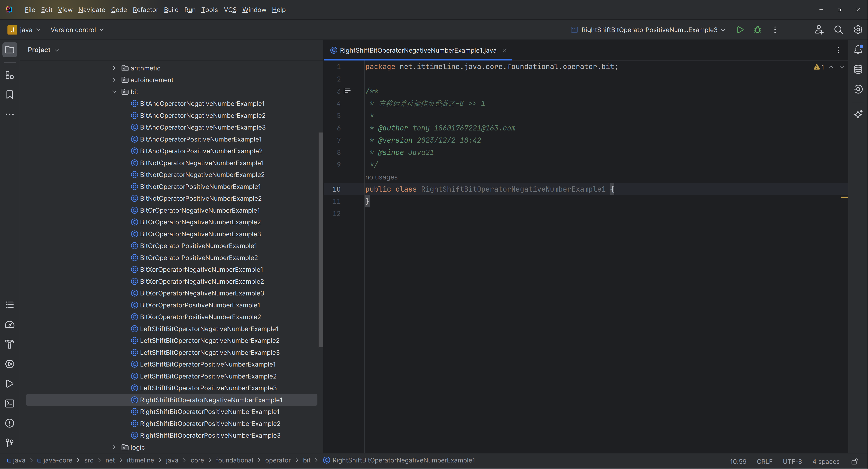Click the warnings indicator in editor
The image size is (868, 469).
coord(819,67)
